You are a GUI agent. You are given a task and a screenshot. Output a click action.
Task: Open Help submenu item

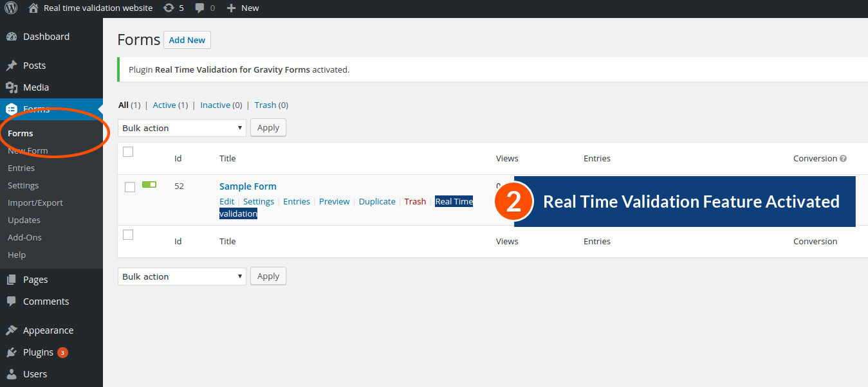(17, 255)
